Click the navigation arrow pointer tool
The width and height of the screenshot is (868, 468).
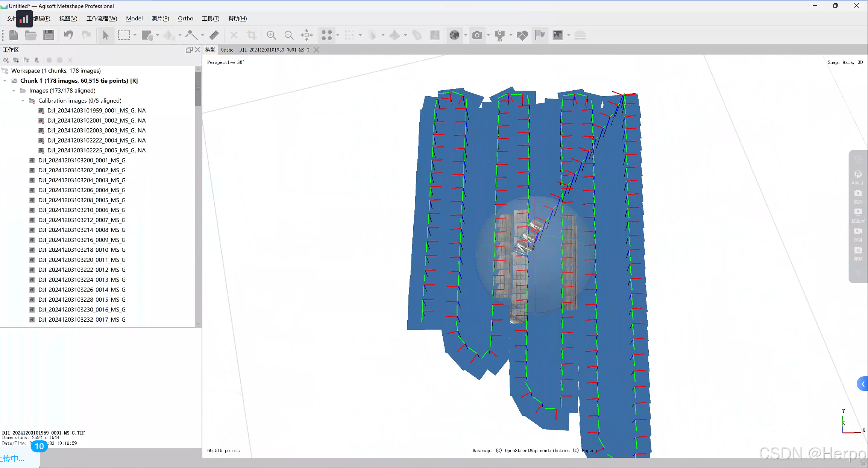(106, 35)
